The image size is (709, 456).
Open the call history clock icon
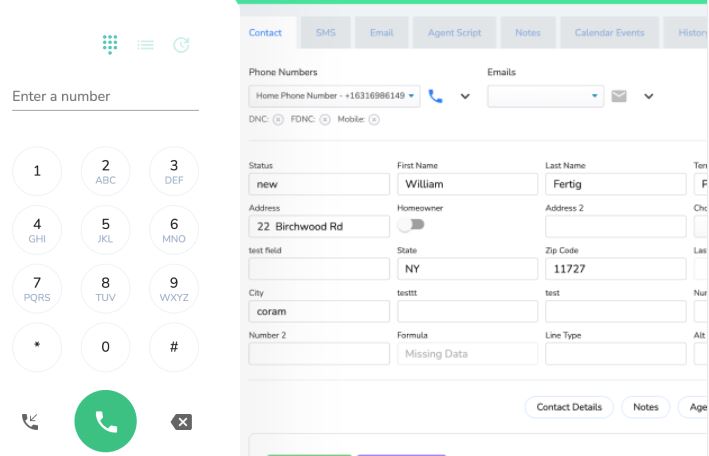[x=181, y=45]
